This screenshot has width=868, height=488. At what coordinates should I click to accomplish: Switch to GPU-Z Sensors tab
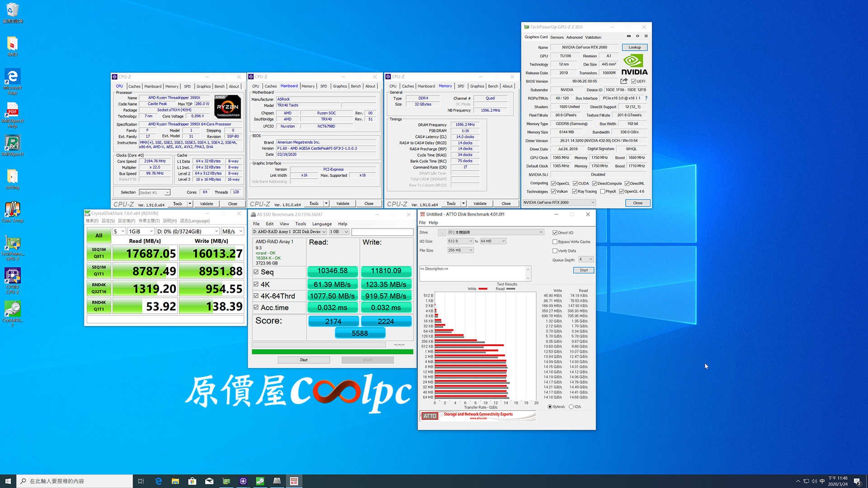(557, 37)
